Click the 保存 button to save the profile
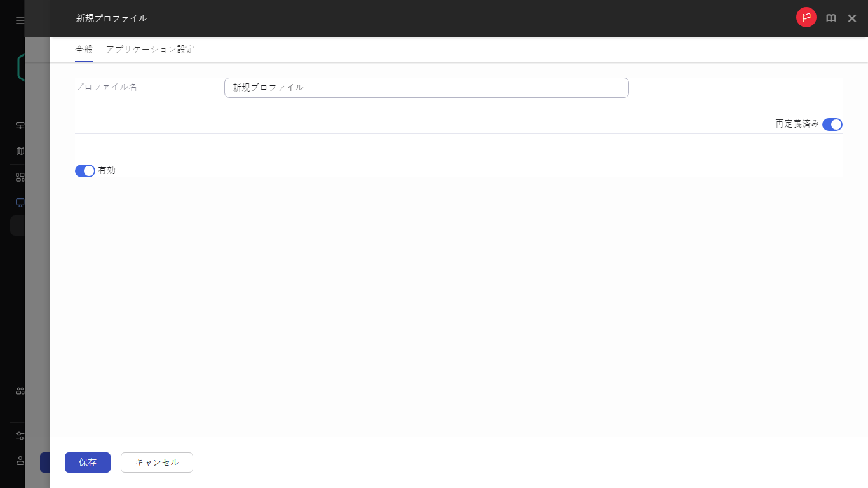Image resolution: width=868 pixels, height=488 pixels. (x=87, y=462)
